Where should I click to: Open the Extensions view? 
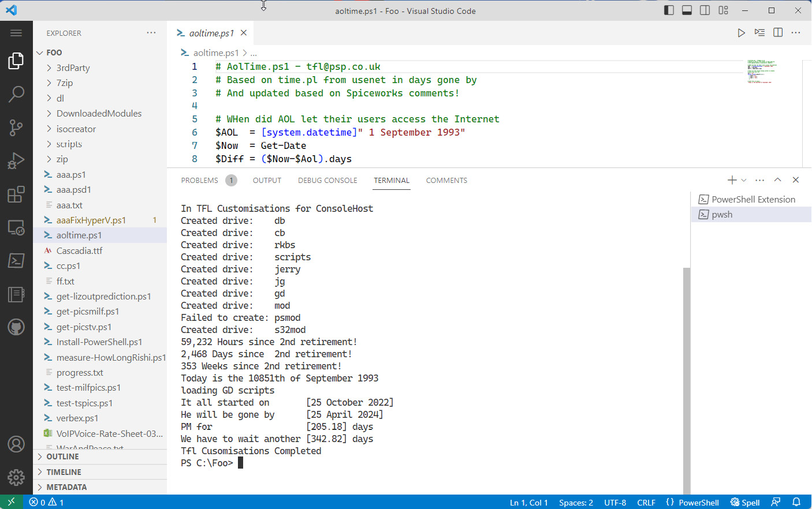coord(16,194)
